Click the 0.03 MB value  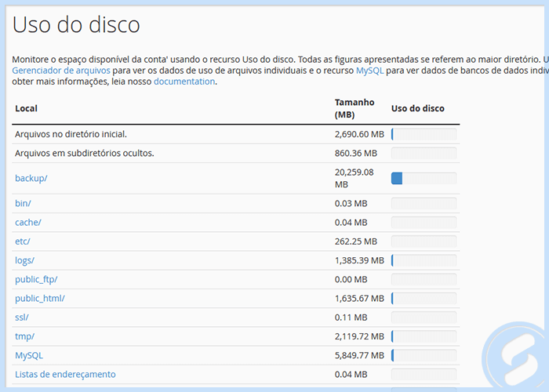[x=351, y=203]
